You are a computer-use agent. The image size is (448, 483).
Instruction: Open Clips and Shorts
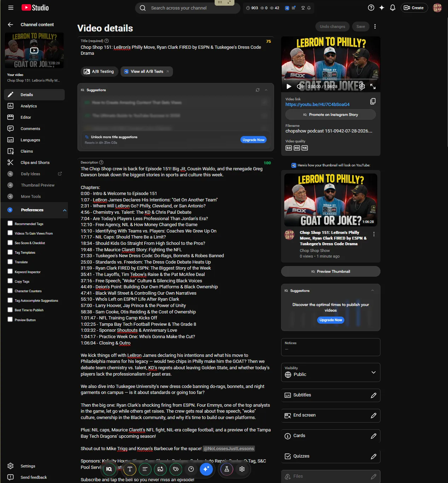(34, 163)
